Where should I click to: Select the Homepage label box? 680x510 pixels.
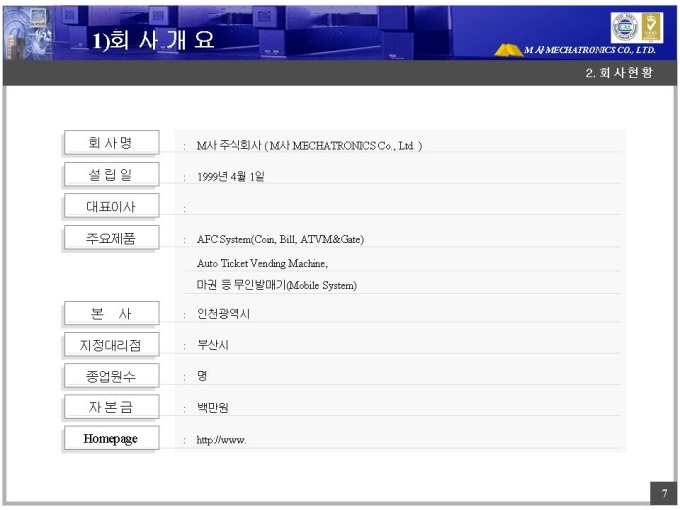pos(111,438)
